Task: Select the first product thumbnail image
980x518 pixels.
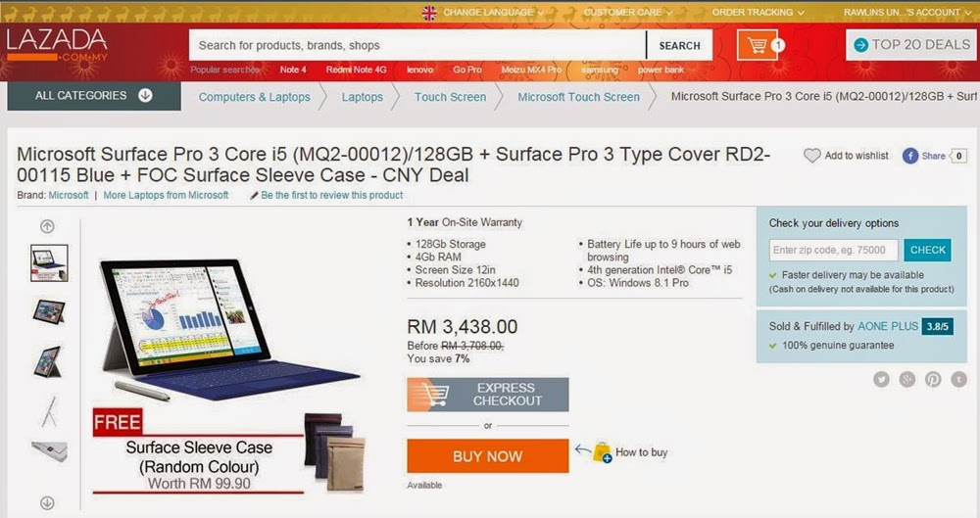Action: point(49,262)
